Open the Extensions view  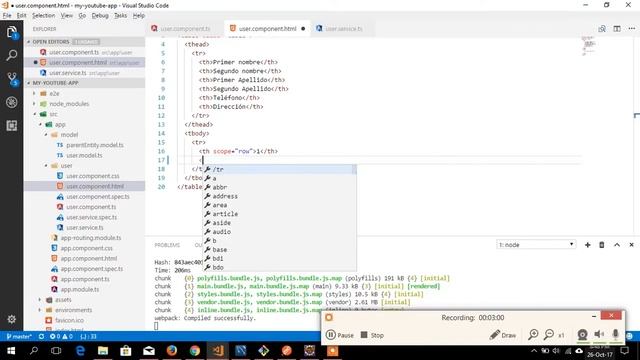[x=11, y=126]
